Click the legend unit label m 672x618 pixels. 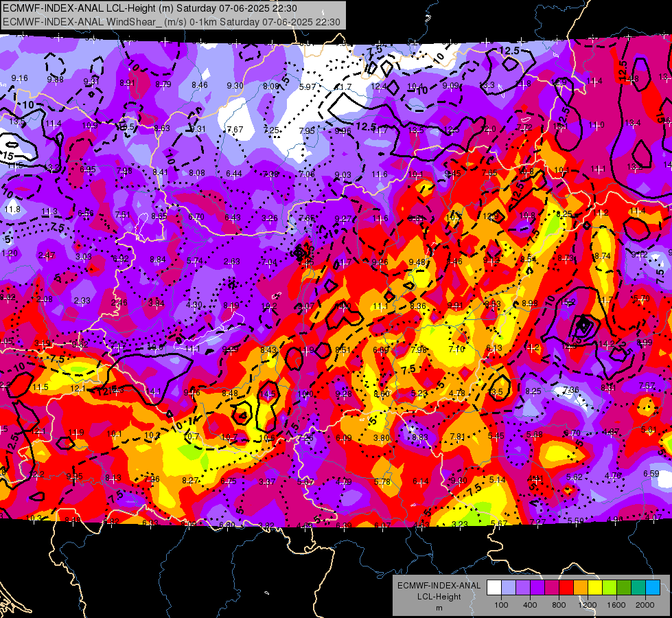[x=439, y=608]
